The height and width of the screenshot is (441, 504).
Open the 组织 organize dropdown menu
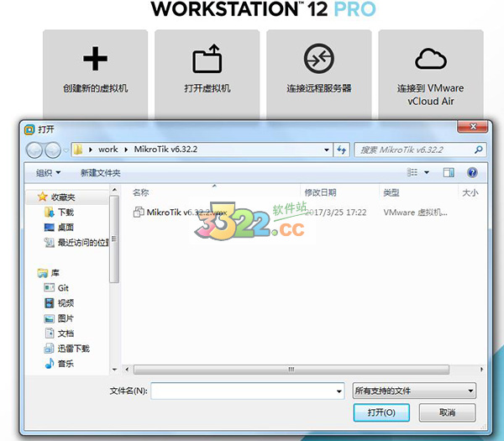point(48,172)
